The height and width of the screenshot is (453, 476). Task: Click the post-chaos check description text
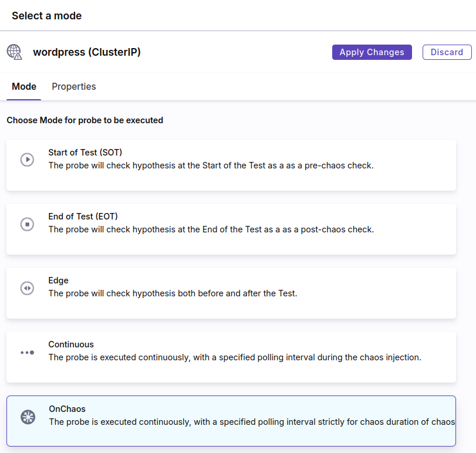pos(211,229)
